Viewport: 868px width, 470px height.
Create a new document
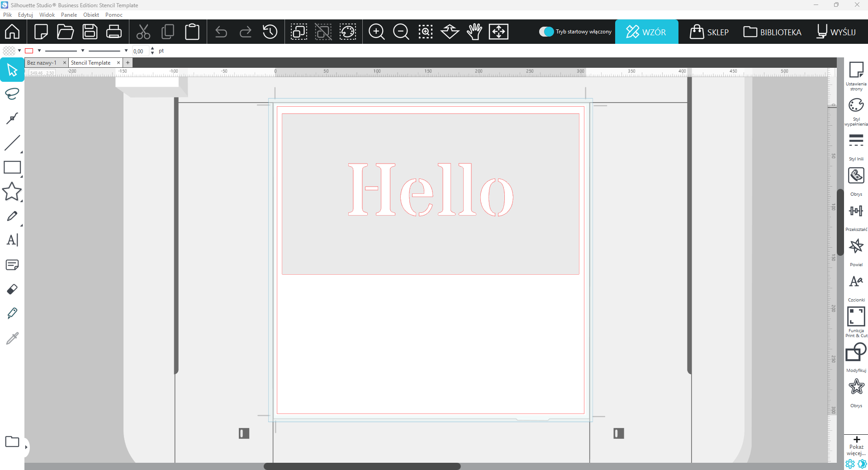41,32
